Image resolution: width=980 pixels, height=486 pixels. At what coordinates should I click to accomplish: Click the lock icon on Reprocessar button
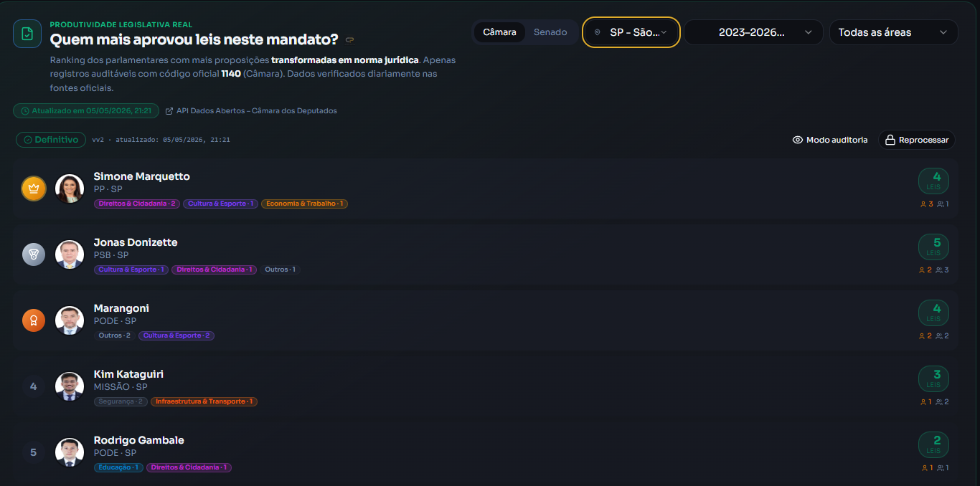coord(890,140)
